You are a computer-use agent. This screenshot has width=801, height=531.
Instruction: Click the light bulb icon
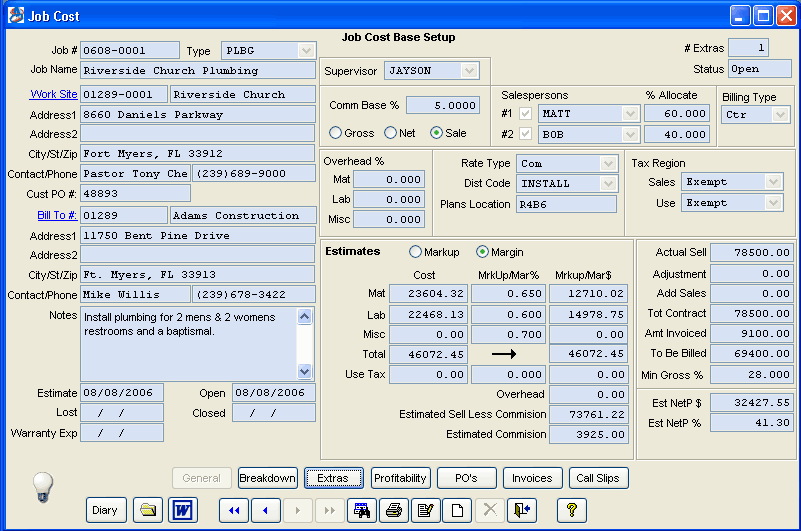pos(43,487)
